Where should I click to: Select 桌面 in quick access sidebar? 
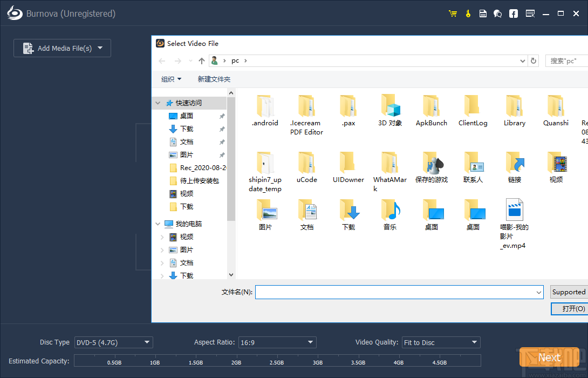click(x=187, y=116)
